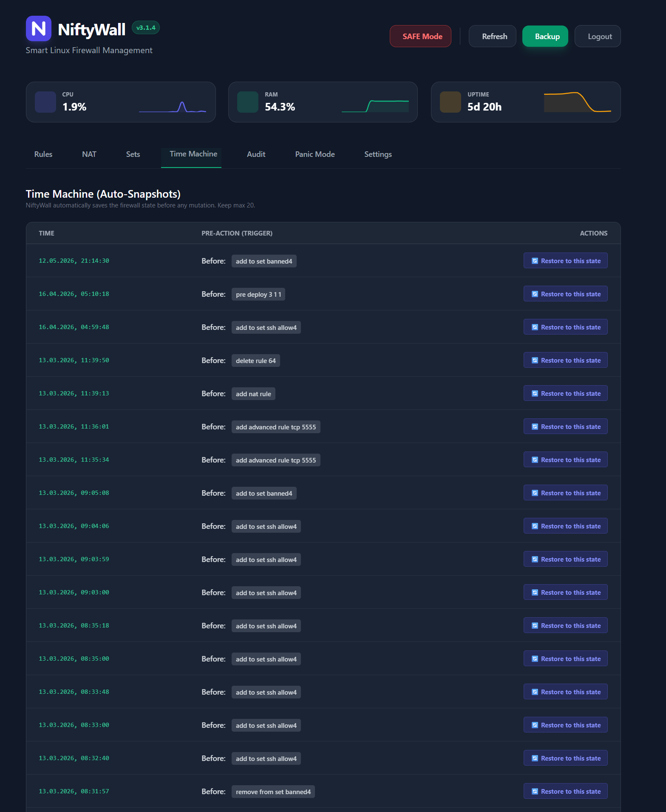
Task: Click the TIME column header
Action: pyautogui.click(x=46, y=233)
